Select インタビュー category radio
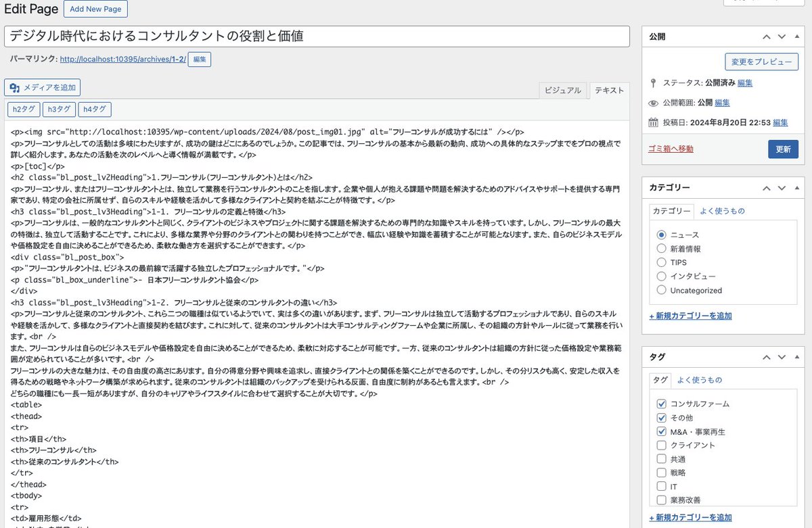Image resolution: width=812 pixels, height=528 pixels. tap(661, 276)
